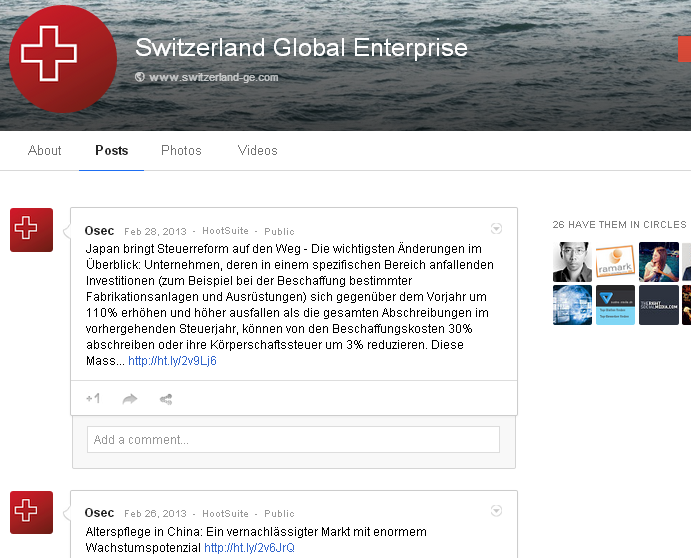Open the Switzerland Global Enterprise profile logo

63,59
